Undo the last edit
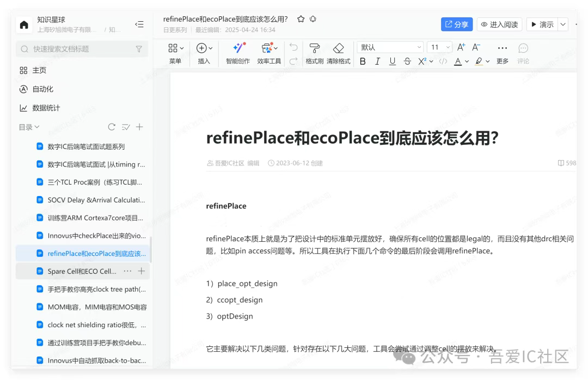588x380 pixels. (293, 47)
